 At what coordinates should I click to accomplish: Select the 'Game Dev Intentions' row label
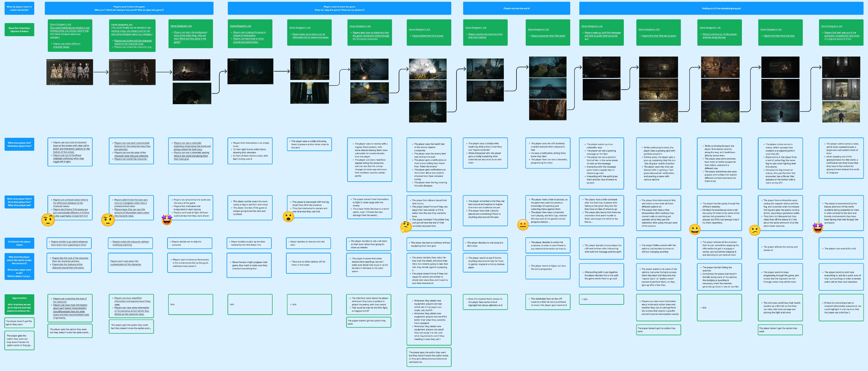click(x=20, y=30)
